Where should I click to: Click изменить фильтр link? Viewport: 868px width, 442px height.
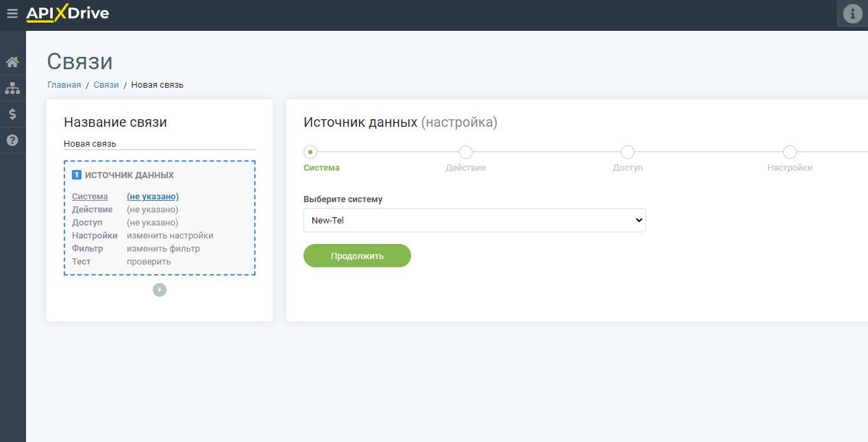163,249
